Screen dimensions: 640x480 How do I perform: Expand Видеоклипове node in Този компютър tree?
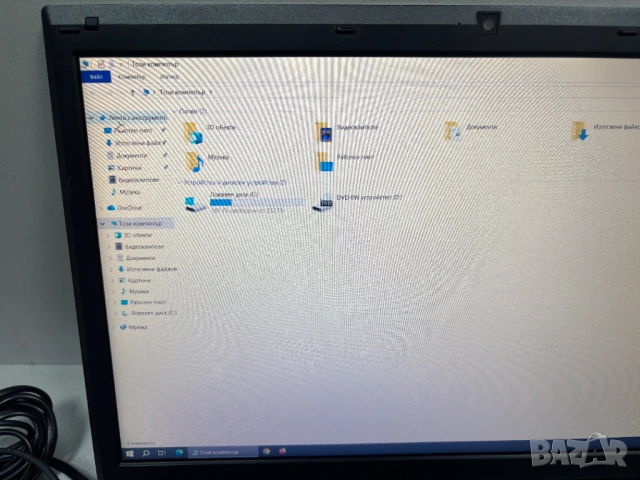109,247
